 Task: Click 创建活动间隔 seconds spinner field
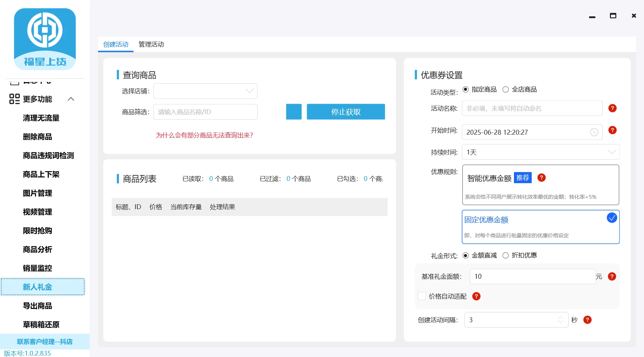coord(516,320)
